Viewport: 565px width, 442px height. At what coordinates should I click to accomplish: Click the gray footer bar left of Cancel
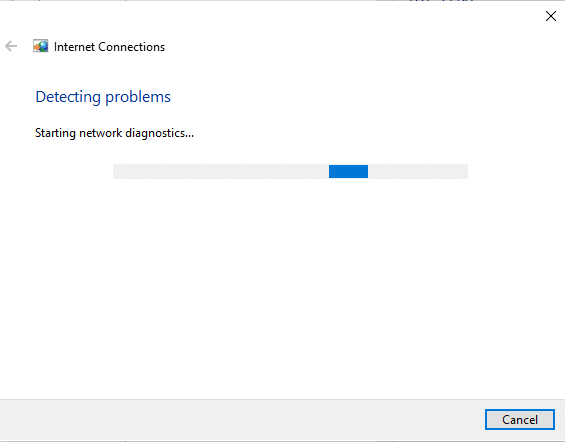click(241, 420)
